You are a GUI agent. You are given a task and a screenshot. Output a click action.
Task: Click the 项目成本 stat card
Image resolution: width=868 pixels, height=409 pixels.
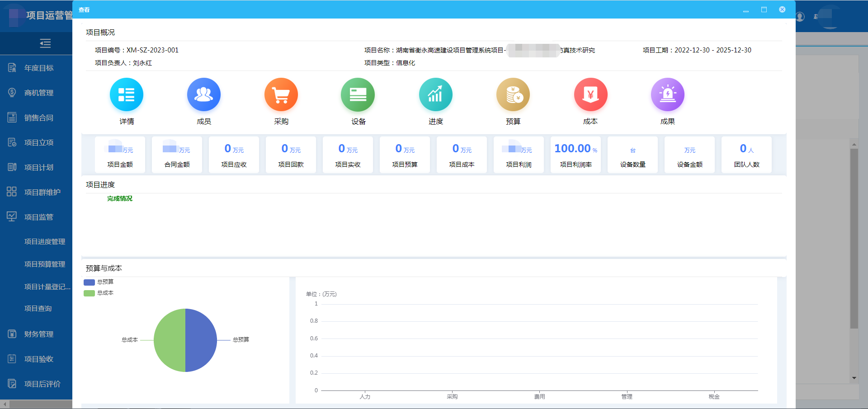coord(462,155)
